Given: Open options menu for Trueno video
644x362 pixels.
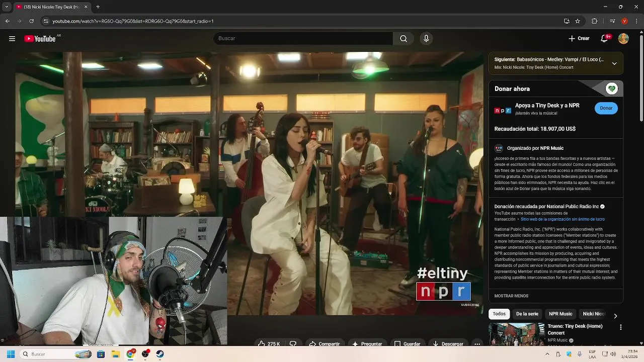Looking at the screenshot, I should coord(620,327).
